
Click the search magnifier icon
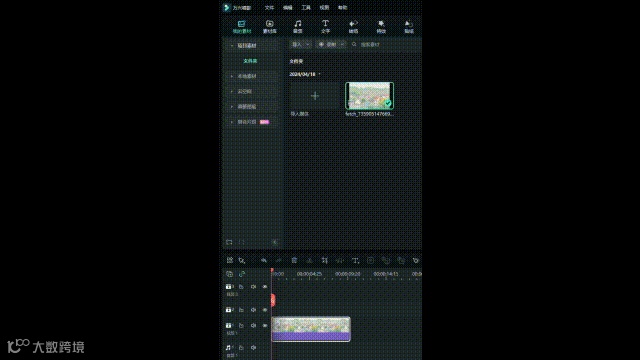[354, 44]
